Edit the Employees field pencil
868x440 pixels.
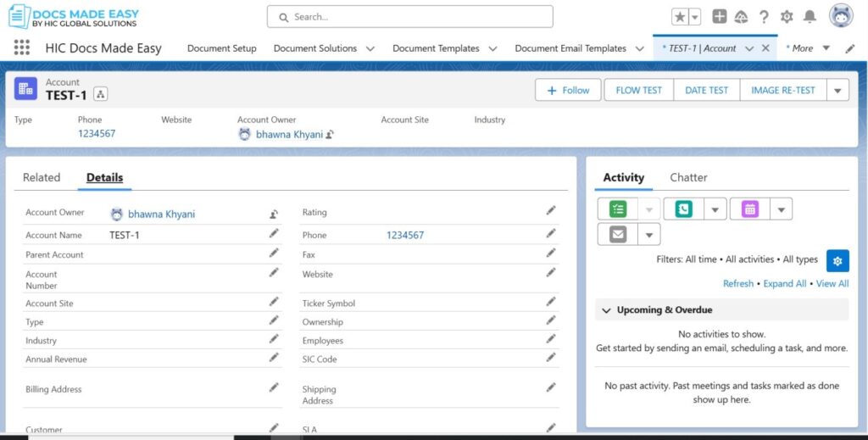click(x=551, y=339)
